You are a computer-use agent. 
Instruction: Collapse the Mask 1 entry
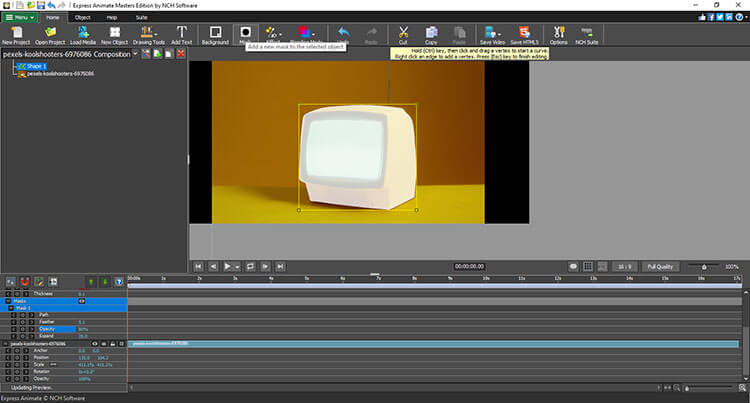(x=11, y=308)
